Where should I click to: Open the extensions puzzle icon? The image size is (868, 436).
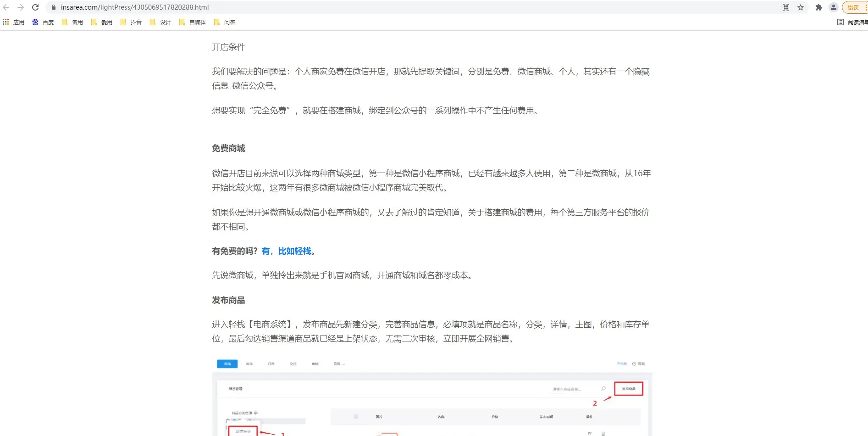click(818, 7)
